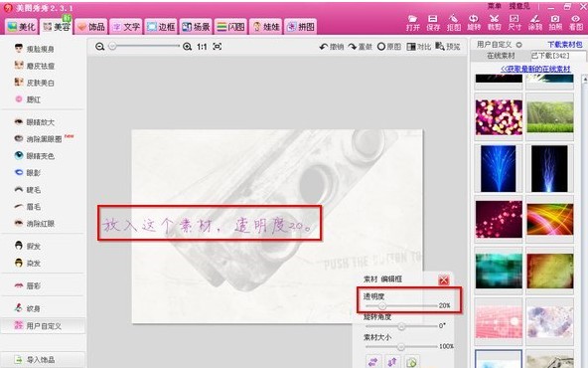Click the 打开 open file icon
Image resolution: width=588 pixels, height=368 pixels.
coord(413,23)
